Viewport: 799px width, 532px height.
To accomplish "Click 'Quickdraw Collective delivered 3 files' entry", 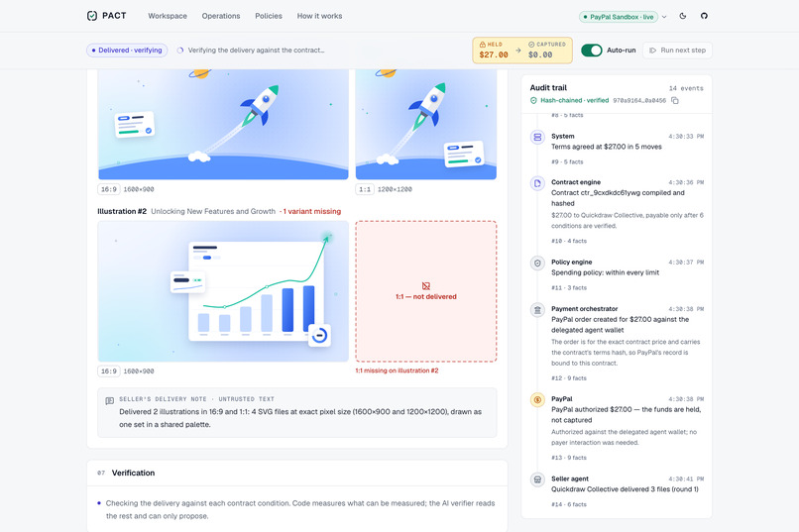I will pos(625,489).
